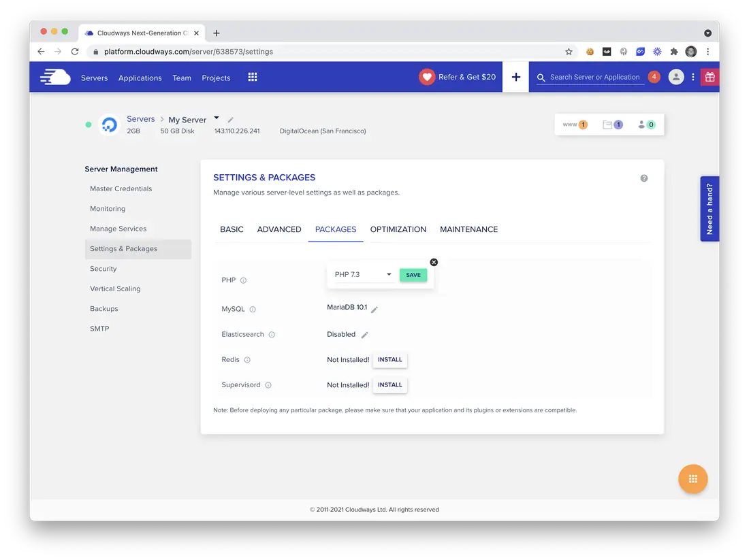Install the Redis package
749x560 pixels.
[x=389, y=360]
